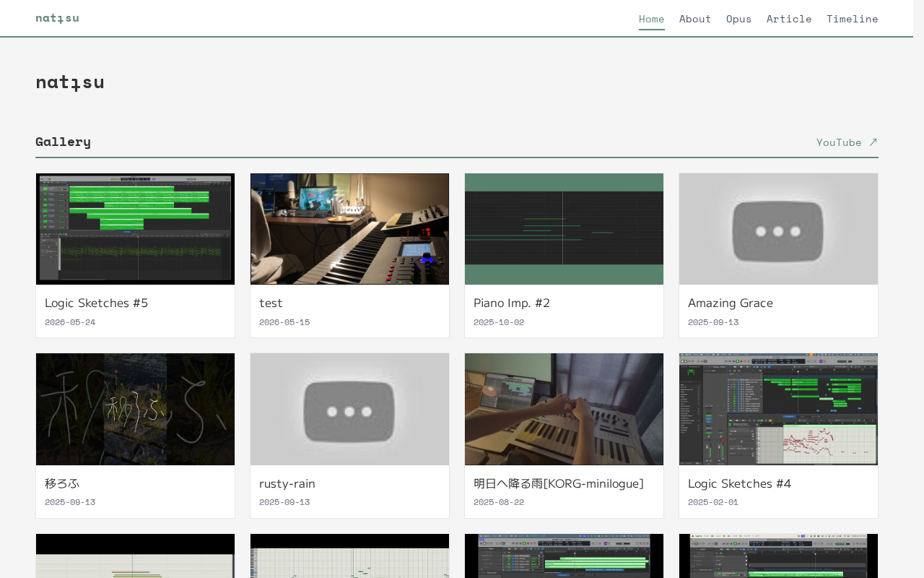The width and height of the screenshot is (924, 578).
Task: Open the Timeline navigation link
Action: point(853,19)
